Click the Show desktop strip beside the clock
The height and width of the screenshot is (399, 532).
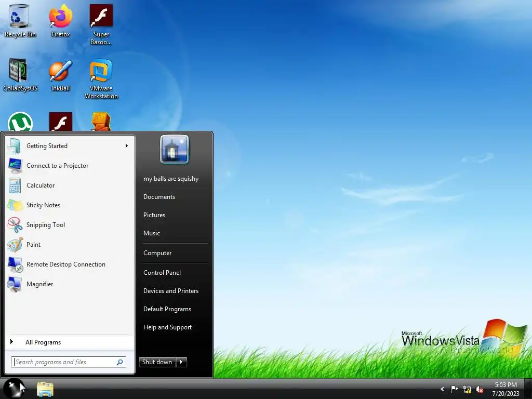click(528, 389)
